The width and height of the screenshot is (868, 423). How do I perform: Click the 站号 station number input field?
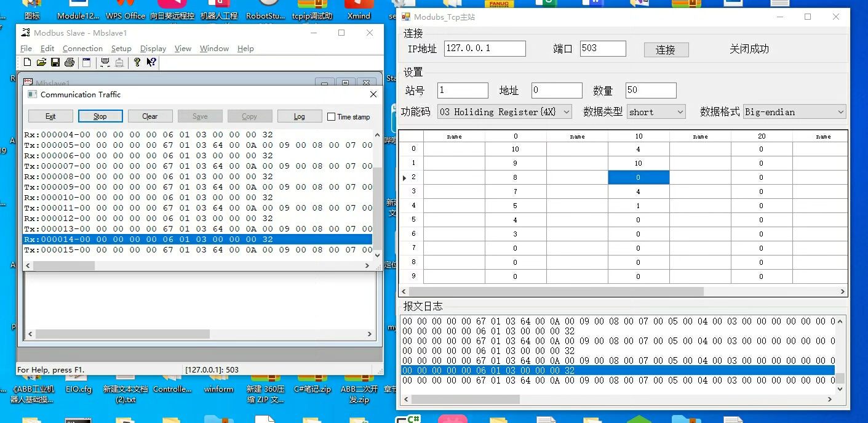[463, 91]
